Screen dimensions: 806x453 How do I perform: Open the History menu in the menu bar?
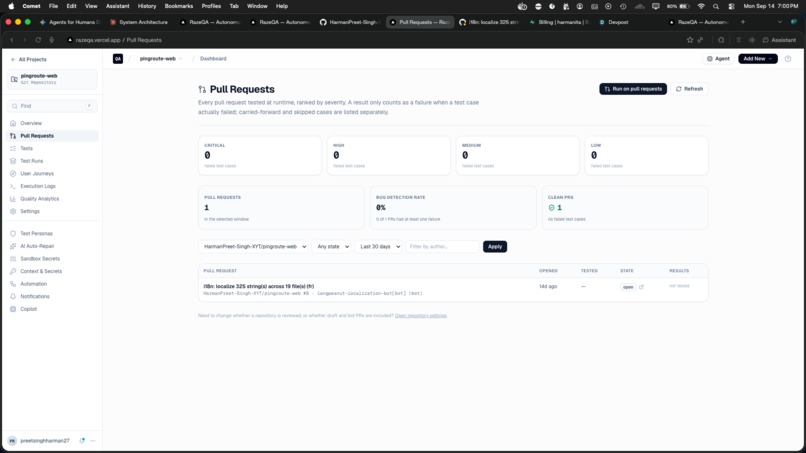coord(146,6)
